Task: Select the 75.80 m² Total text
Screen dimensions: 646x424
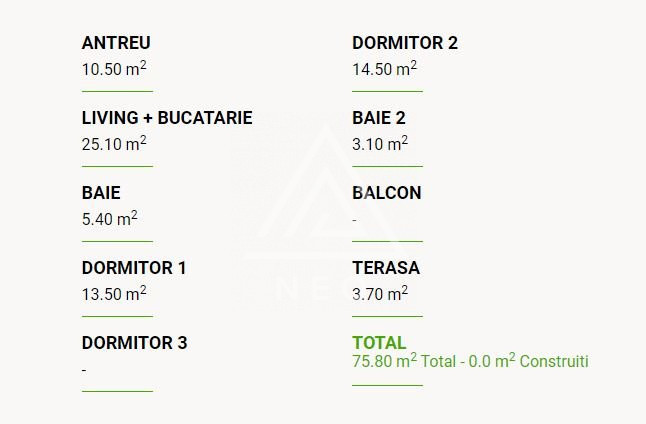Action: pyautogui.click(x=404, y=361)
